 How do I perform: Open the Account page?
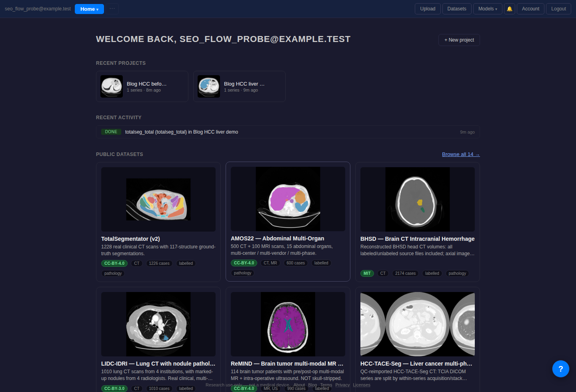530,9
